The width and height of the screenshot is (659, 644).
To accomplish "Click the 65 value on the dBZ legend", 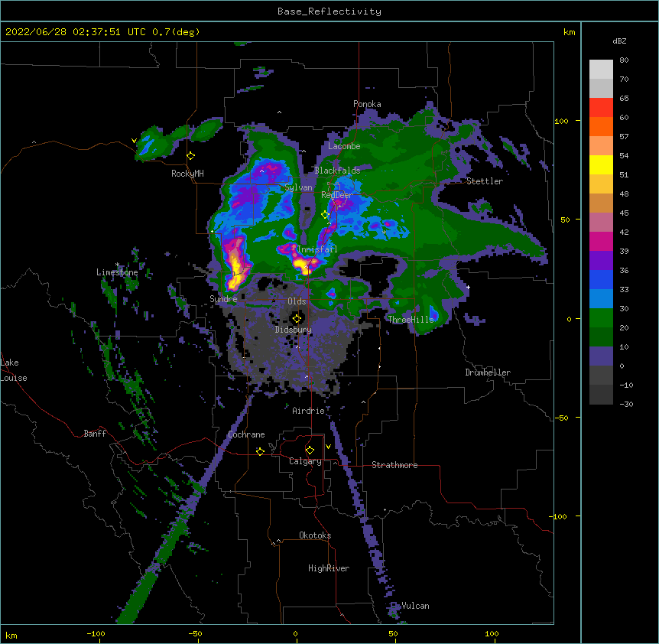I will click(624, 99).
